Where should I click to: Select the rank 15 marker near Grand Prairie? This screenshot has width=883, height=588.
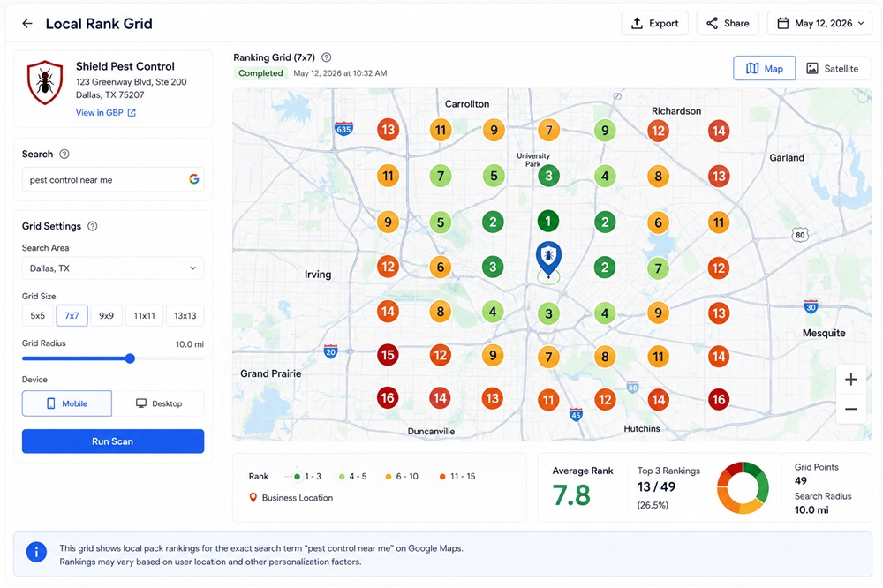tap(388, 355)
